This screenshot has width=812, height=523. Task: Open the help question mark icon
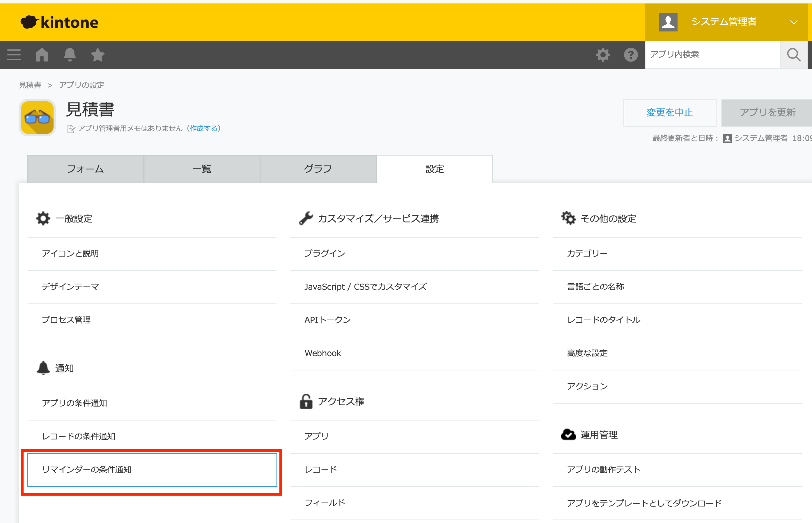coord(631,55)
